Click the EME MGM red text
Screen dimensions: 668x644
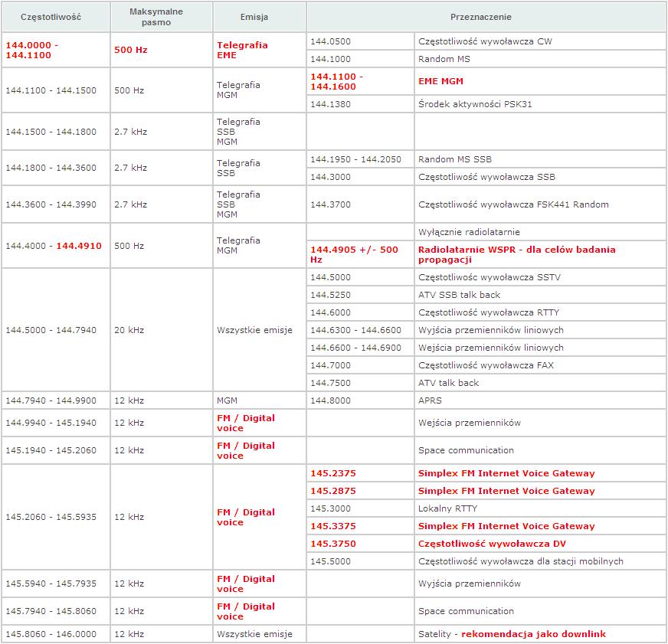440,81
